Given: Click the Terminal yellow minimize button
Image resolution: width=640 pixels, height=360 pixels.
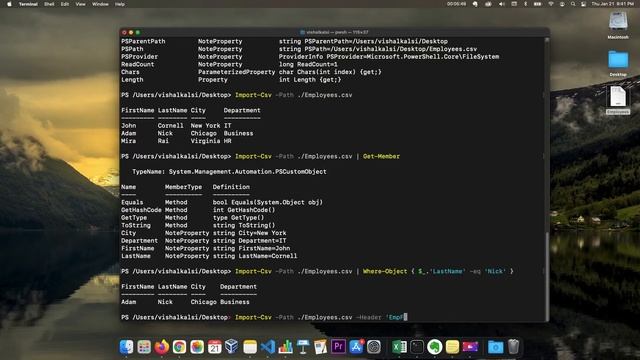Looking at the screenshot, I should tap(131, 32).
